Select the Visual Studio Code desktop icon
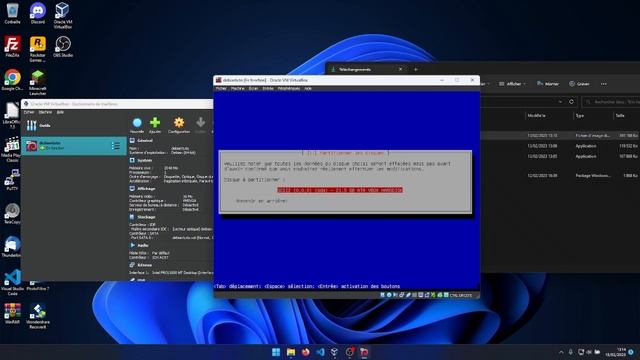The image size is (640, 360). coord(12,283)
